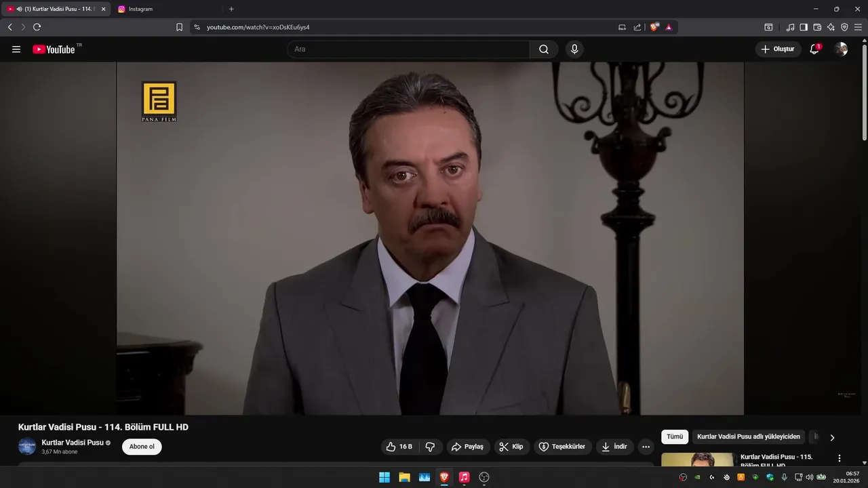Mute the tab via speaker icon
The width and height of the screenshot is (868, 488).
[x=19, y=9]
